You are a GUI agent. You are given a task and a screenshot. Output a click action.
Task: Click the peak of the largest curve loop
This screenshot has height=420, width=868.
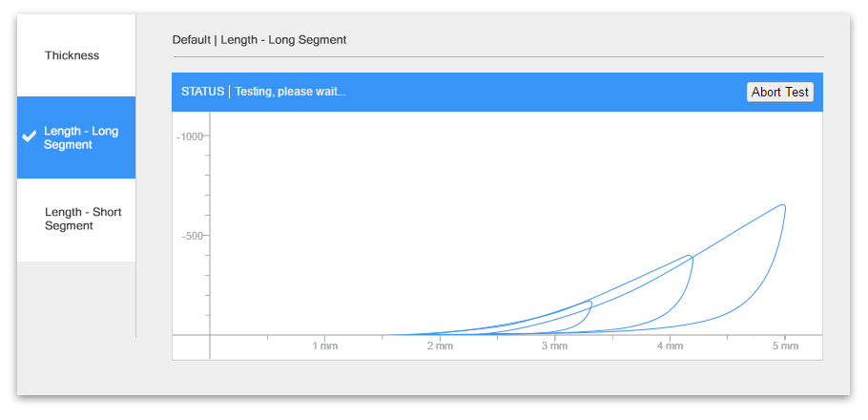pos(783,205)
